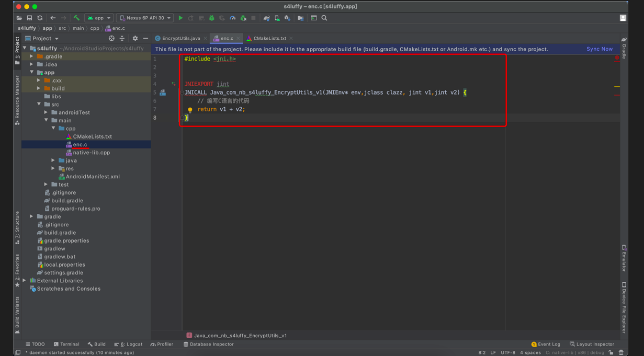Viewport: 644px width, 356px height.
Task: Click the red error stripe indicator at editor top-right
Action: coord(617,58)
